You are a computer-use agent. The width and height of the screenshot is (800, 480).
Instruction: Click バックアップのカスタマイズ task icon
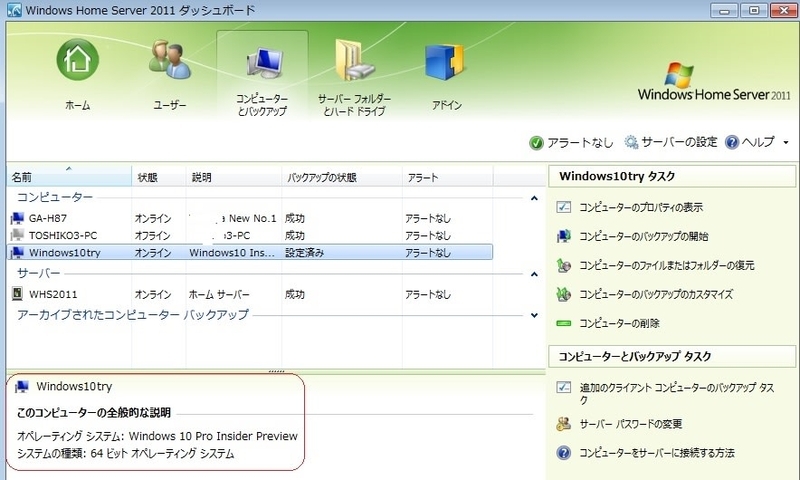563,294
